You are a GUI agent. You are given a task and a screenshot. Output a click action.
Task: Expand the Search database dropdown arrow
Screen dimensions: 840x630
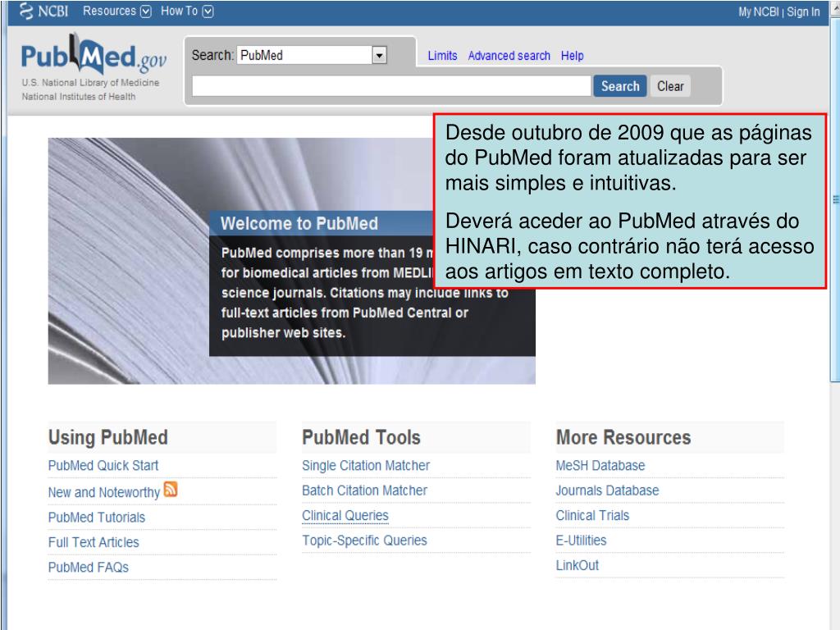pyautogui.click(x=379, y=55)
